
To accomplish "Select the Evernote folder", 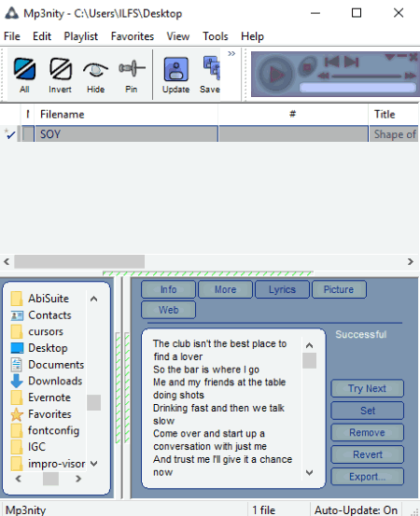I will 40,397.
